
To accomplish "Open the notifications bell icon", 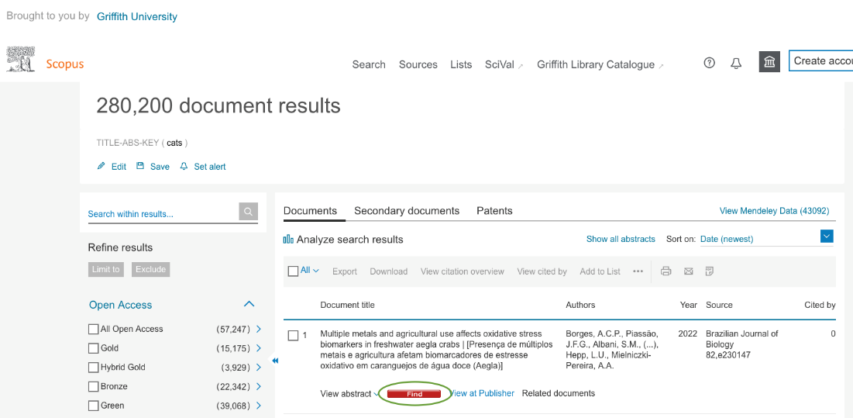I will coord(736,64).
